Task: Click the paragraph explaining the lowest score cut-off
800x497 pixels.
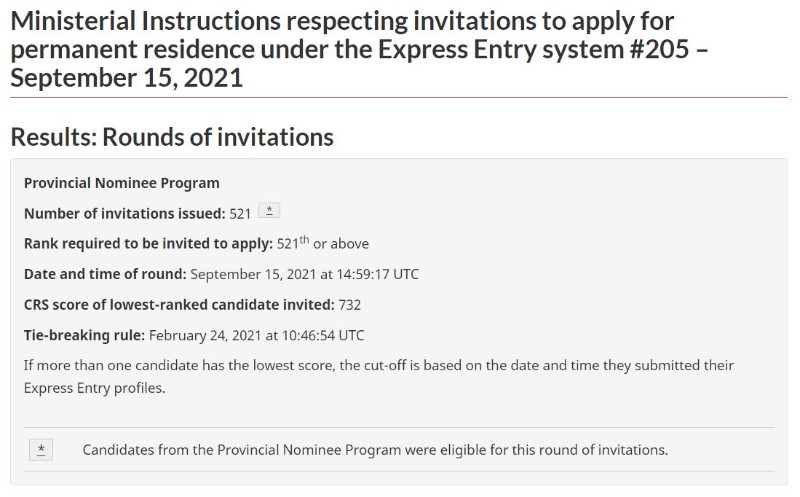Action: pyautogui.click(x=379, y=377)
